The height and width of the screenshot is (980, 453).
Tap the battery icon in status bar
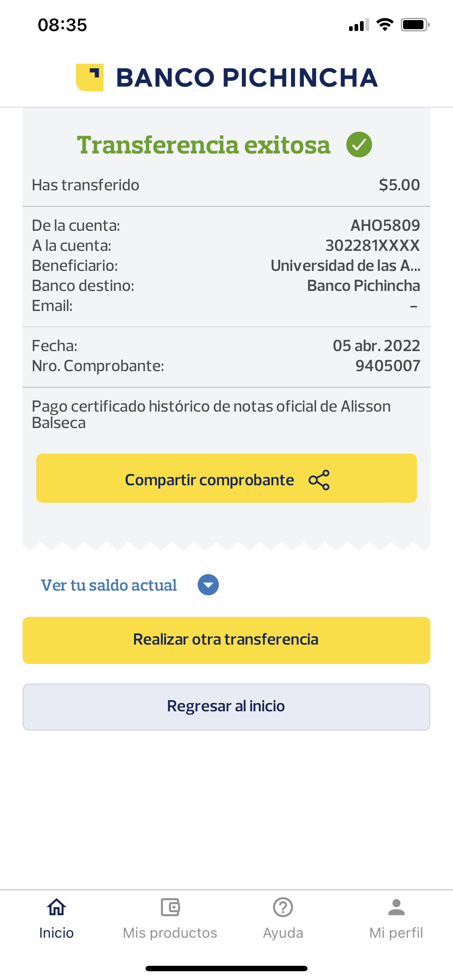(415, 25)
